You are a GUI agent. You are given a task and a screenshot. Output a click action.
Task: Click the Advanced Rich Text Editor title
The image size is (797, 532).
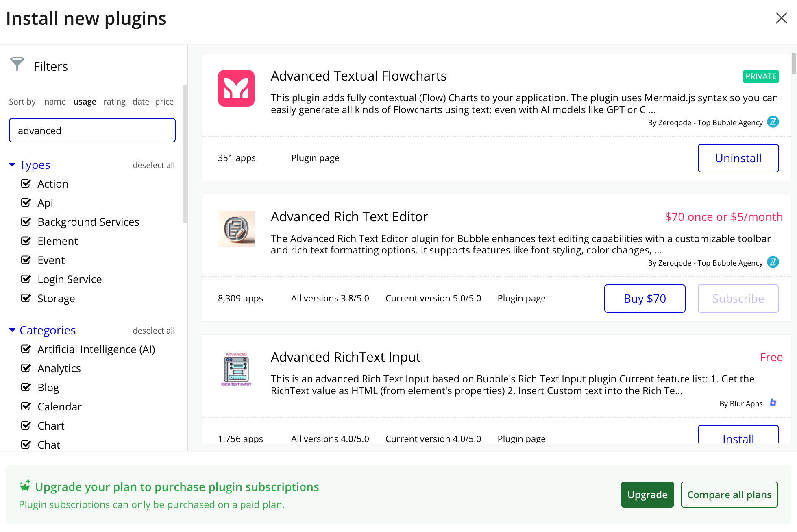tap(349, 217)
